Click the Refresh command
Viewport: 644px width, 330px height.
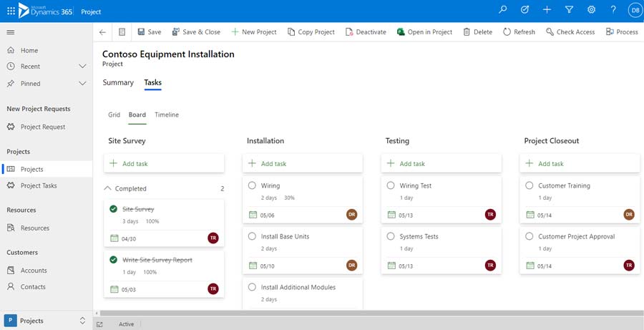pos(519,32)
